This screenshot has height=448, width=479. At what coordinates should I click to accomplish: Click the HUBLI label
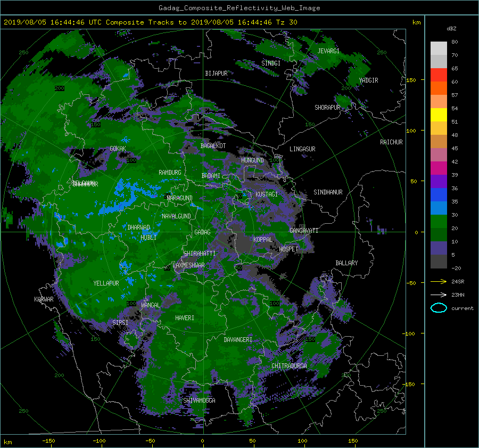(x=148, y=238)
